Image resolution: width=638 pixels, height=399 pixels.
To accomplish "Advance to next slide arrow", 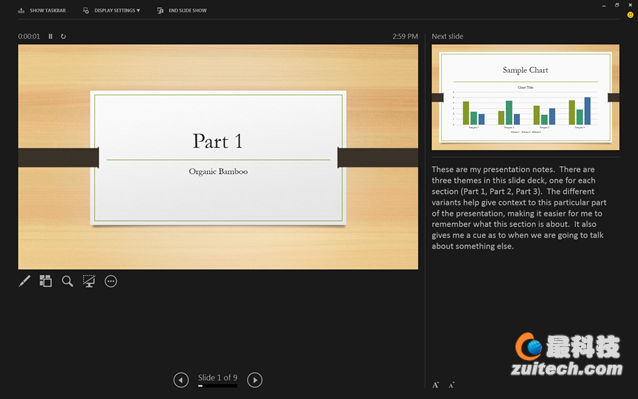I will click(x=255, y=380).
